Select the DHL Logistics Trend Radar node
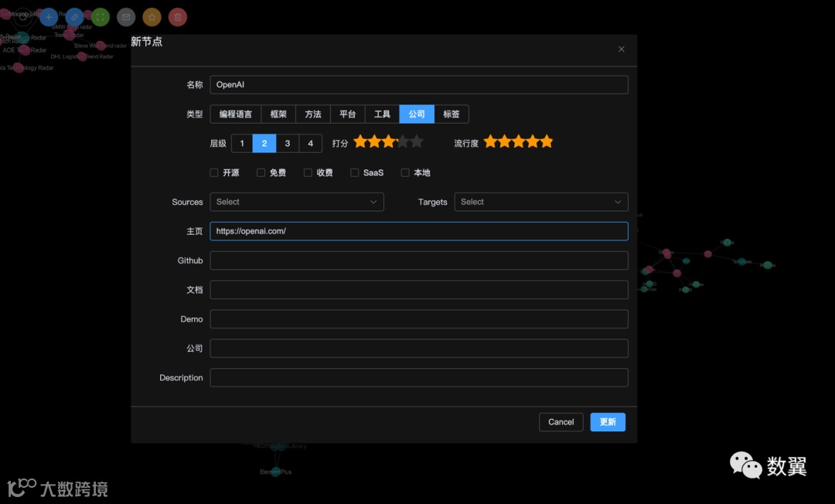 pos(82,56)
